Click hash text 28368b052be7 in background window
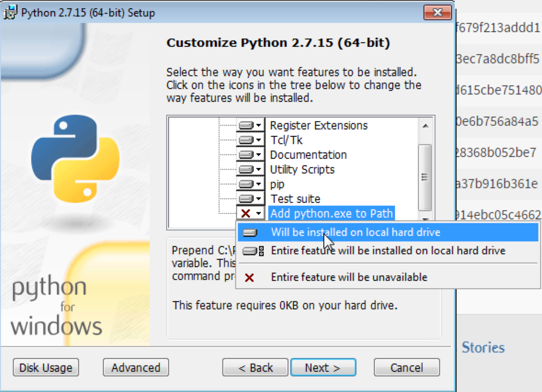The width and height of the screenshot is (542, 392). click(x=497, y=152)
